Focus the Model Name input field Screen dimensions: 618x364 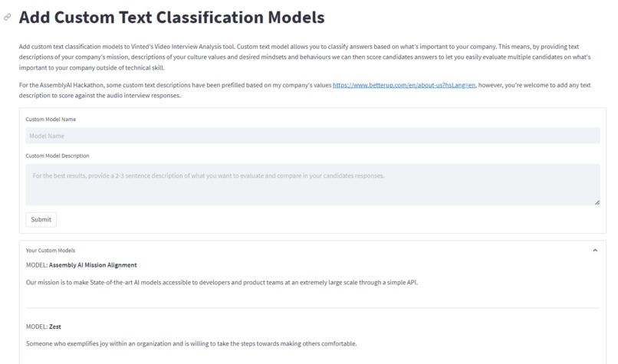click(313, 136)
